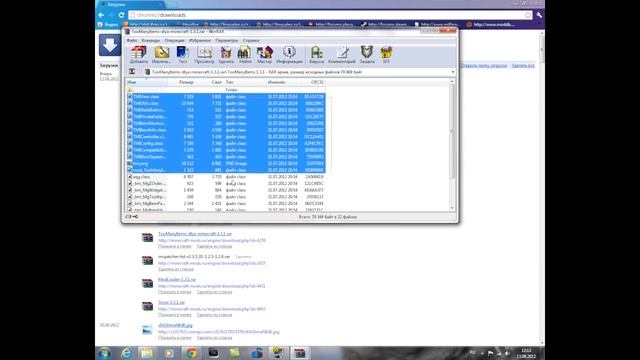Select the _tmi_MgZOrder file row
This screenshot has height=360, width=640.
pos(226,183)
